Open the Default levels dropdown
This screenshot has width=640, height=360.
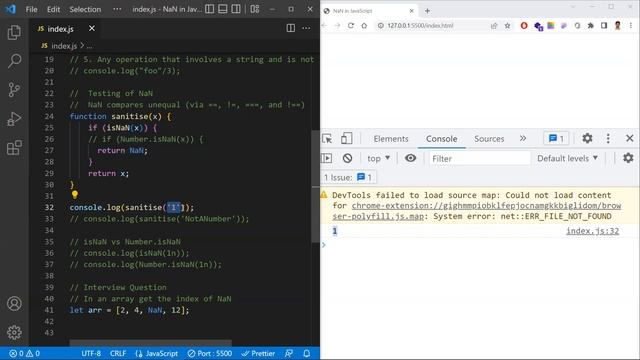click(567, 158)
